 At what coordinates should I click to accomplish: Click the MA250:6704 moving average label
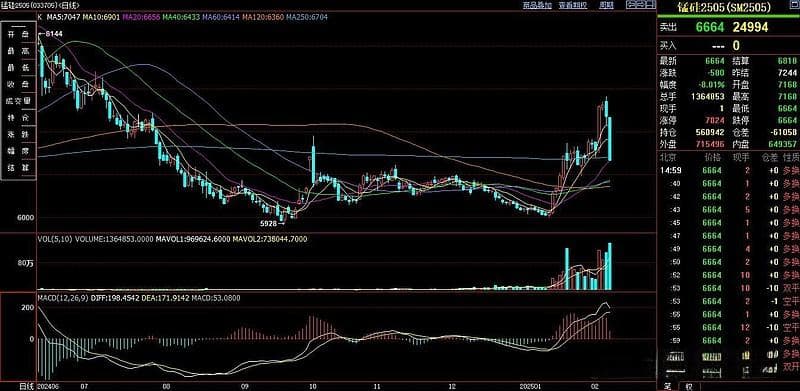point(307,17)
